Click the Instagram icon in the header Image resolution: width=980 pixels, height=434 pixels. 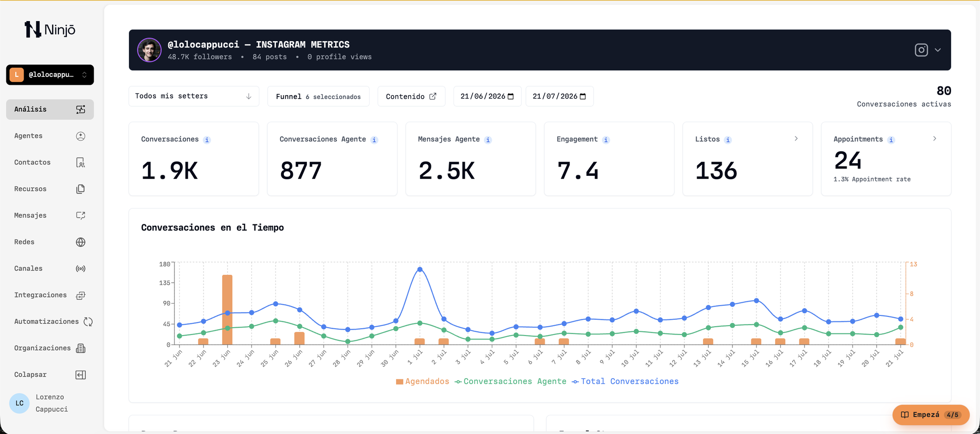click(x=921, y=50)
